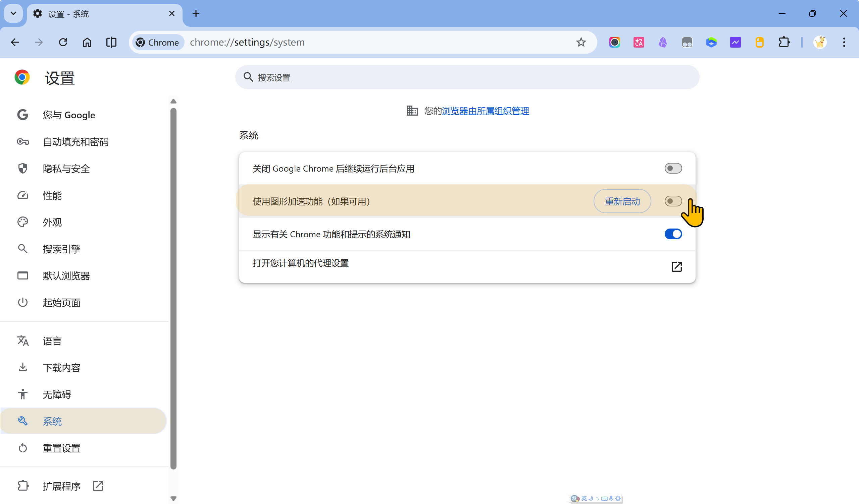The width and height of the screenshot is (859, 504).
Task: Open 浏览器由所属组织管理 link
Action: pos(485,111)
